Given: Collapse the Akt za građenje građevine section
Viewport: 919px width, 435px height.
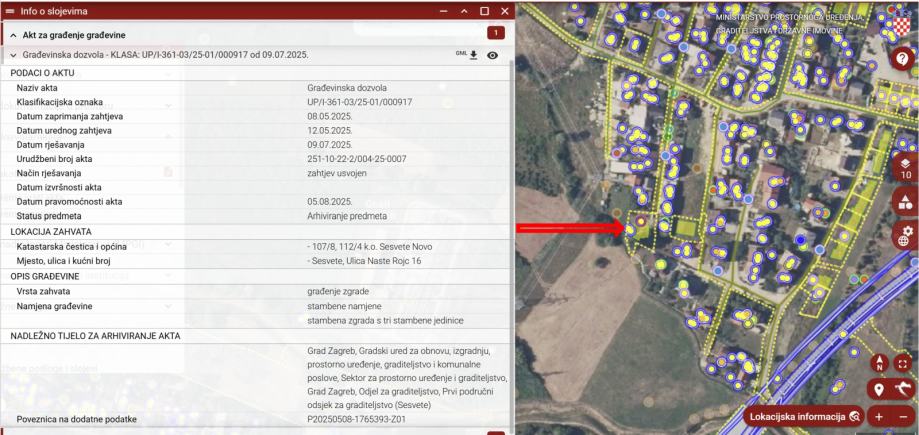Looking at the screenshot, I should point(13,35).
